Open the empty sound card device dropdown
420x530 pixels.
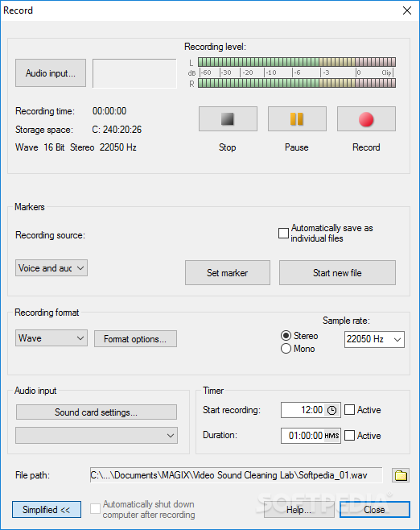(97, 435)
